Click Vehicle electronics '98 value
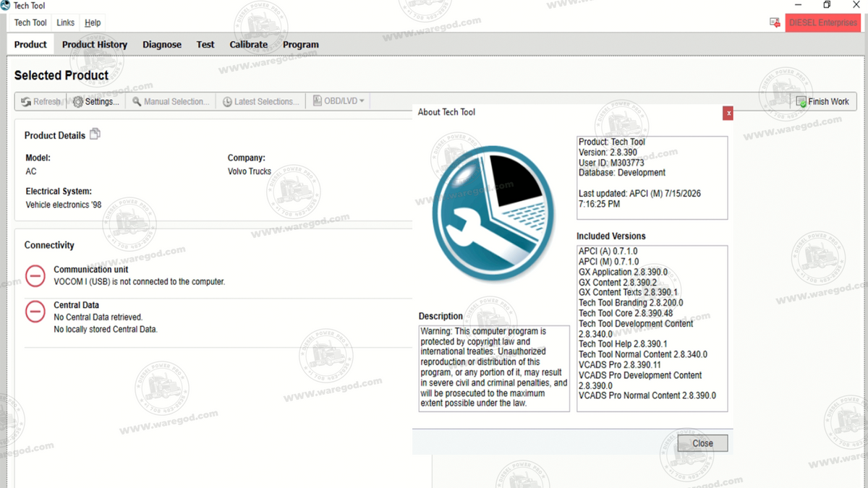 point(64,205)
